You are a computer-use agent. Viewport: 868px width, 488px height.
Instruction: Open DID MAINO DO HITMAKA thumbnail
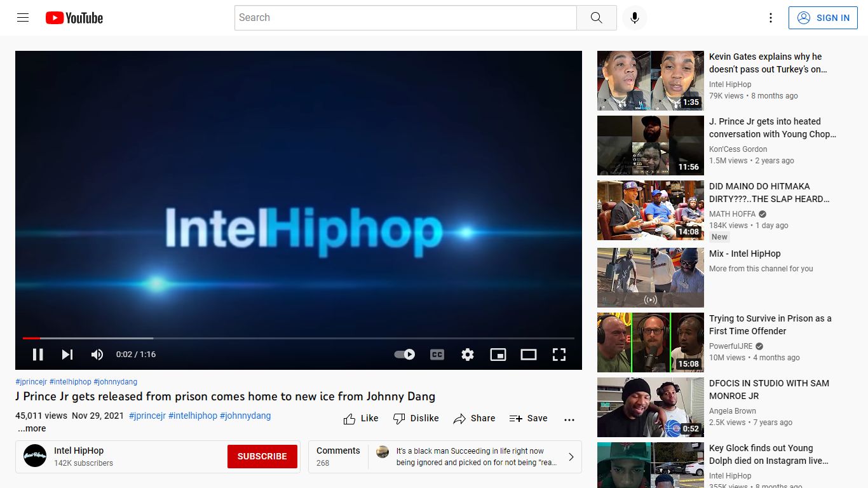651,210
